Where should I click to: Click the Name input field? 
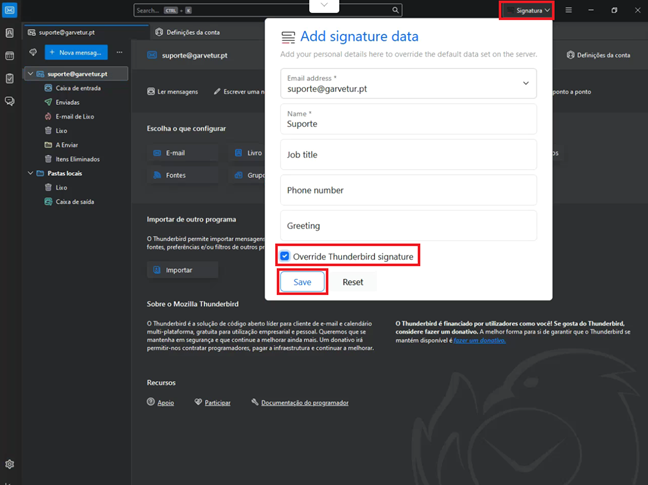click(x=408, y=119)
